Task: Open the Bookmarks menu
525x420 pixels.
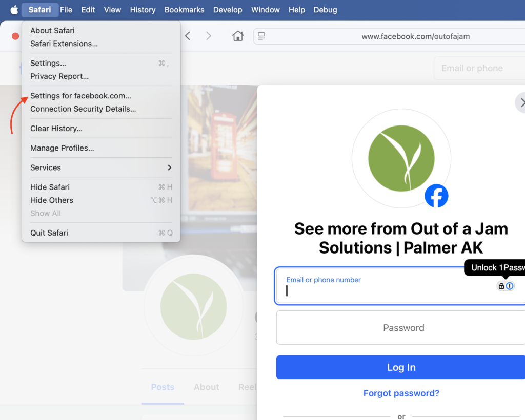Action: pyautogui.click(x=184, y=10)
